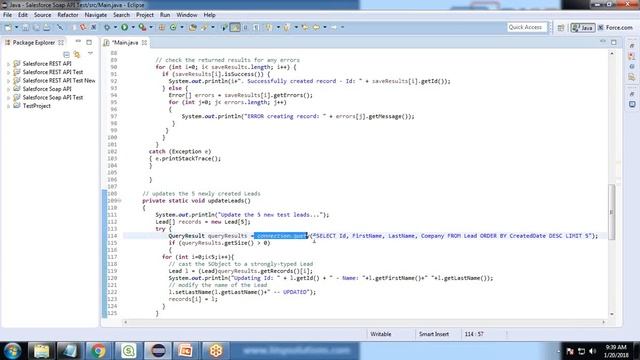This screenshot has width=640, height=360.
Task: Open the File menu
Action: (x=7, y=15)
